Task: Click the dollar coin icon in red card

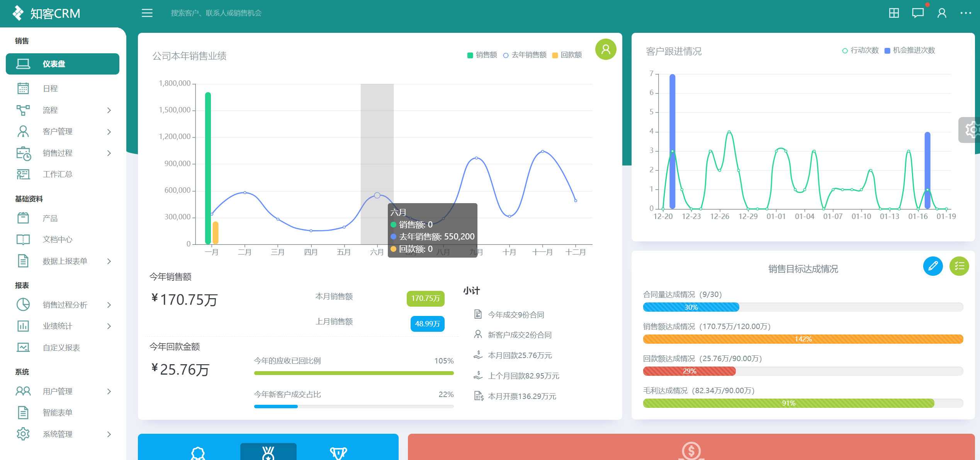Action: (691, 451)
